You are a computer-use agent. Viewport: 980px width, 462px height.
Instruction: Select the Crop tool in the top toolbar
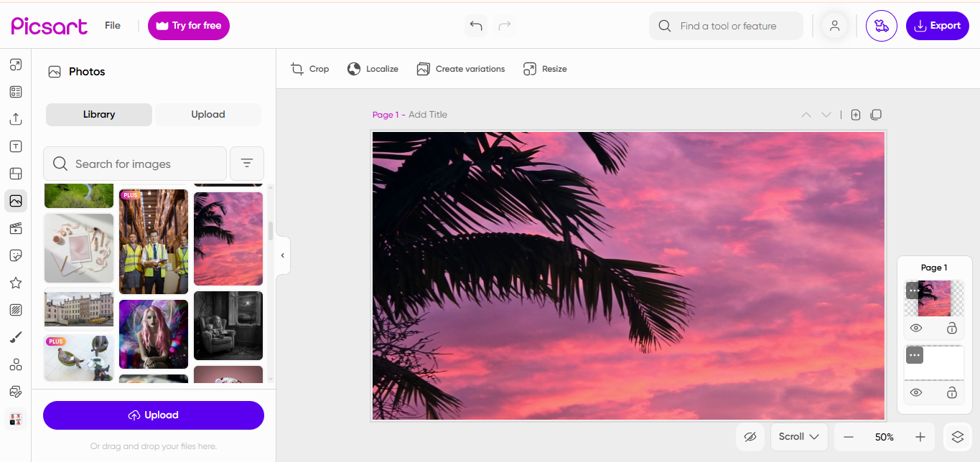[309, 68]
